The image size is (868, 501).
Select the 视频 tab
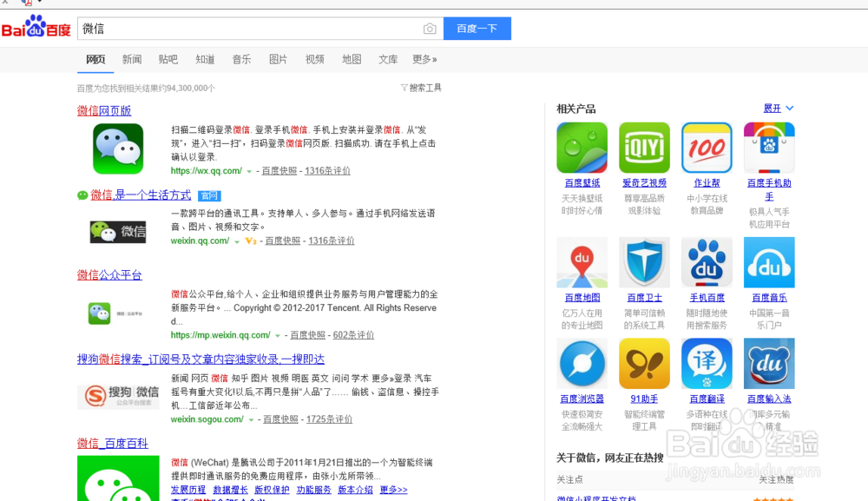pyautogui.click(x=314, y=59)
